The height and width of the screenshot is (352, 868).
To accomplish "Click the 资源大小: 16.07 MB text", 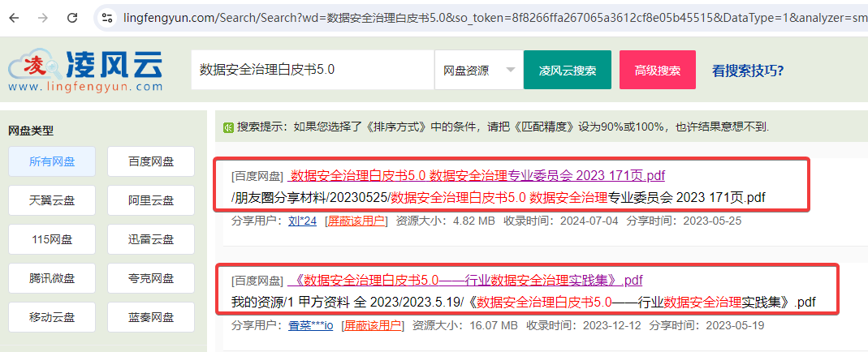I will [465, 325].
